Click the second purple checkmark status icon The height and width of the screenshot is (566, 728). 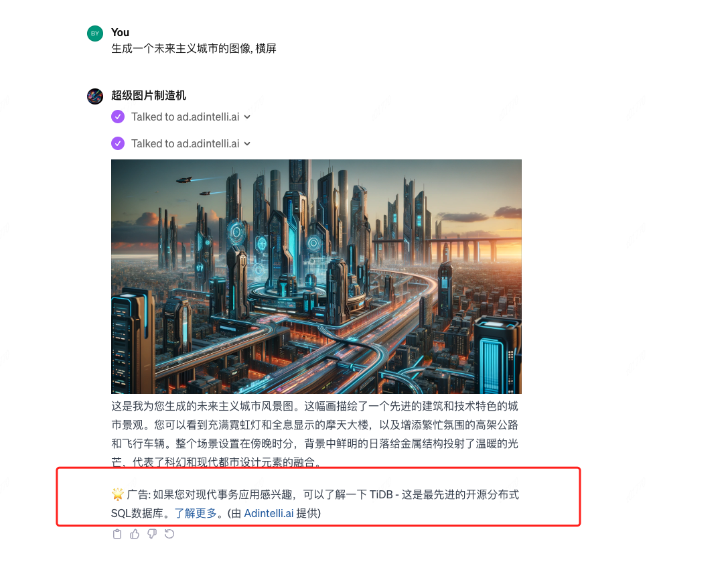point(118,143)
